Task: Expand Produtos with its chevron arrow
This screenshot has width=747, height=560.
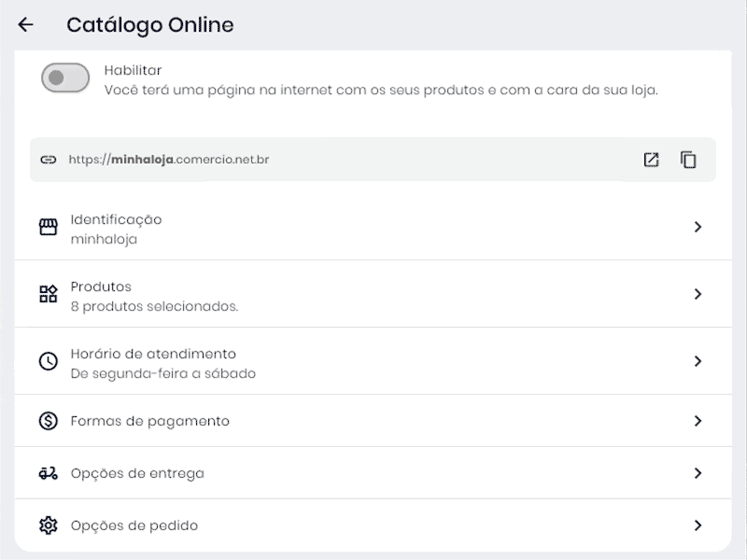Action: (698, 294)
